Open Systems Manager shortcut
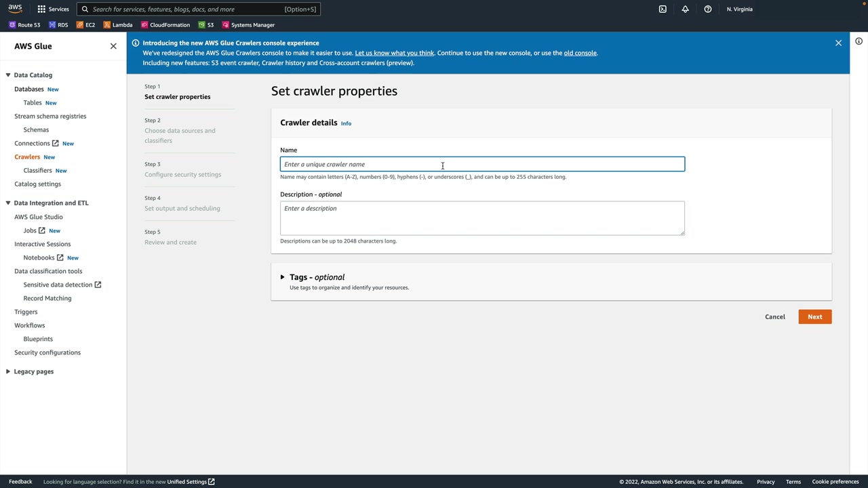Viewport: 868px width, 488px height. pos(248,25)
